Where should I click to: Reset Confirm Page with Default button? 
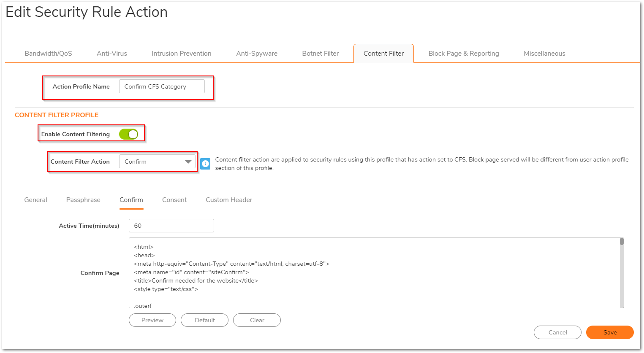point(204,320)
